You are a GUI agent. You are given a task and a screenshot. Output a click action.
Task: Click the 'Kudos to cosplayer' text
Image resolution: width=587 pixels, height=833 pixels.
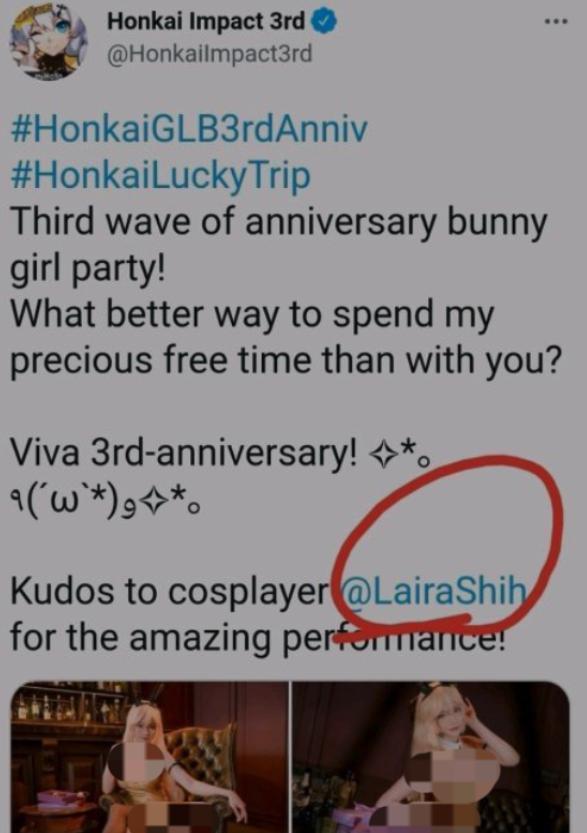(x=170, y=592)
